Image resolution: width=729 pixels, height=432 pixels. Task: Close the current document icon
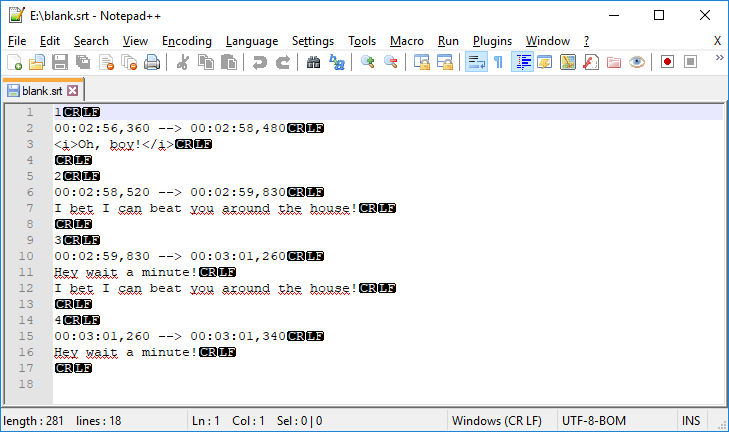pos(106,62)
